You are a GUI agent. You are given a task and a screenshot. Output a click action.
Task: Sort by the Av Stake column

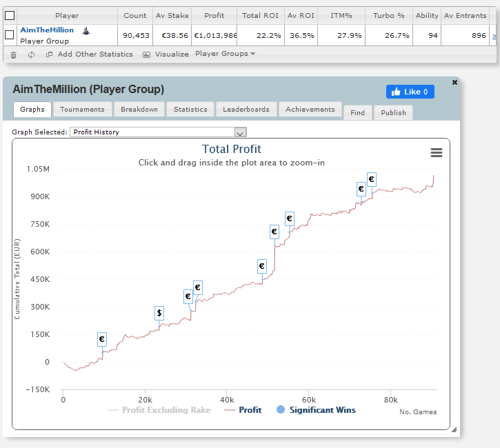pos(172,15)
